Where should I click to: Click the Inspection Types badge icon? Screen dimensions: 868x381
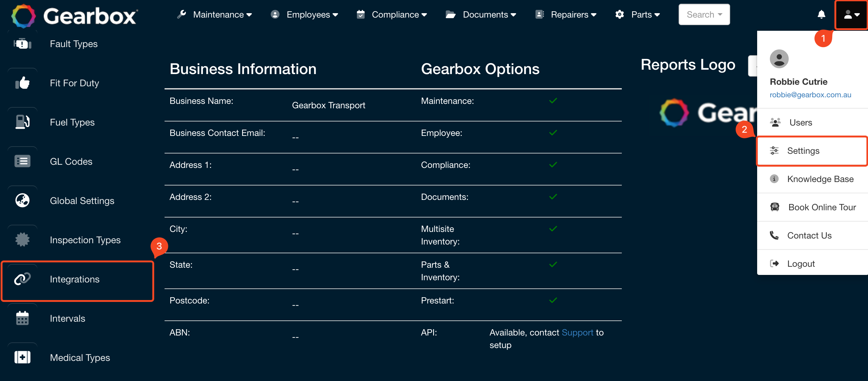[x=22, y=239]
